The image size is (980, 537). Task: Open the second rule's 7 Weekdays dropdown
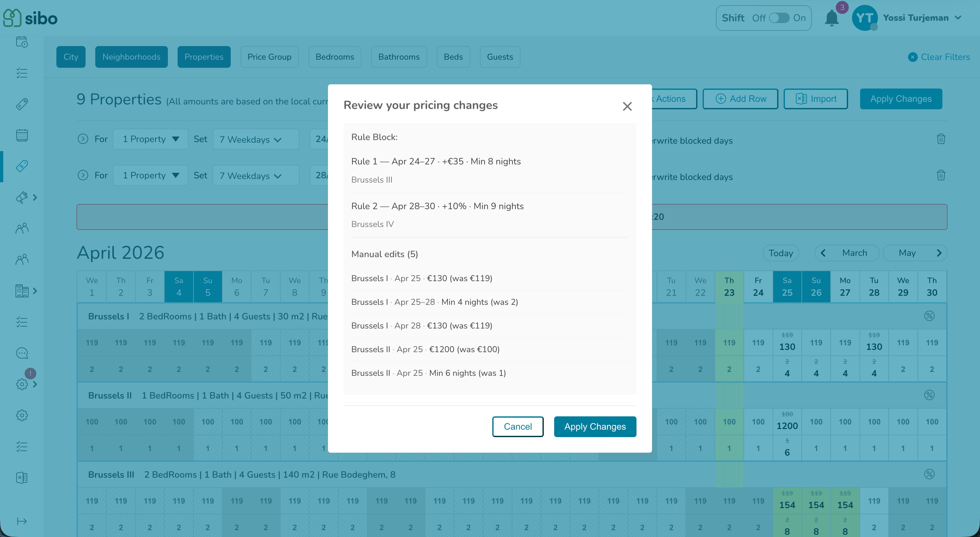256,175
